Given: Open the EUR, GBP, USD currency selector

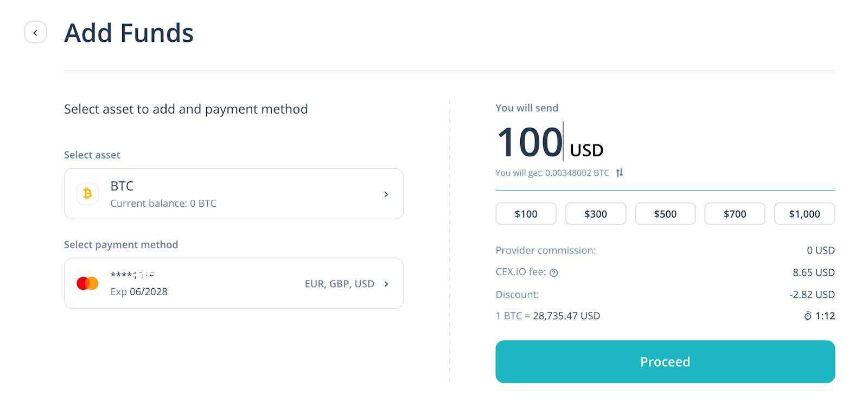Looking at the screenshot, I should [x=339, y=284].
